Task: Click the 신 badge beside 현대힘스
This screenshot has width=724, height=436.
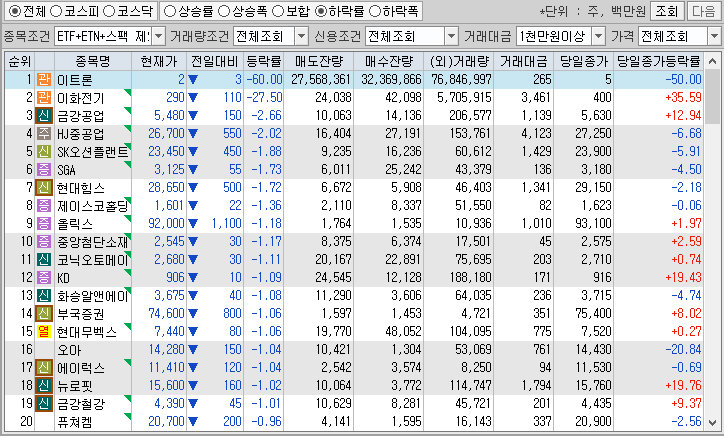Action: (44, 188)
